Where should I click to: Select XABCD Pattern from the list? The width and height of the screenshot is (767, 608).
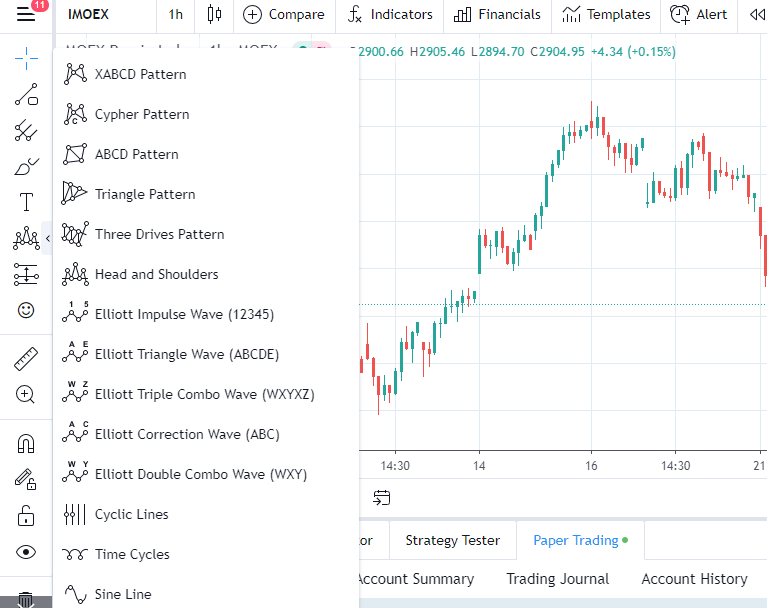140,74
